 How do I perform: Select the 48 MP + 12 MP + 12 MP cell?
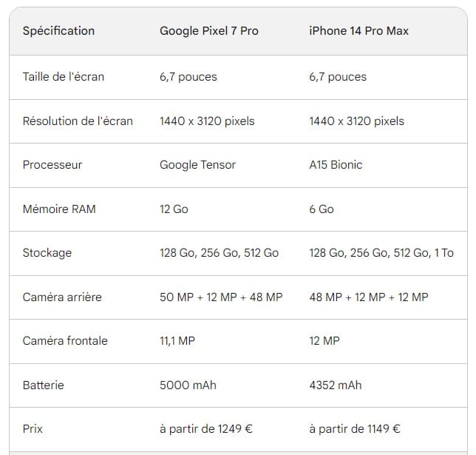(369, 297)
